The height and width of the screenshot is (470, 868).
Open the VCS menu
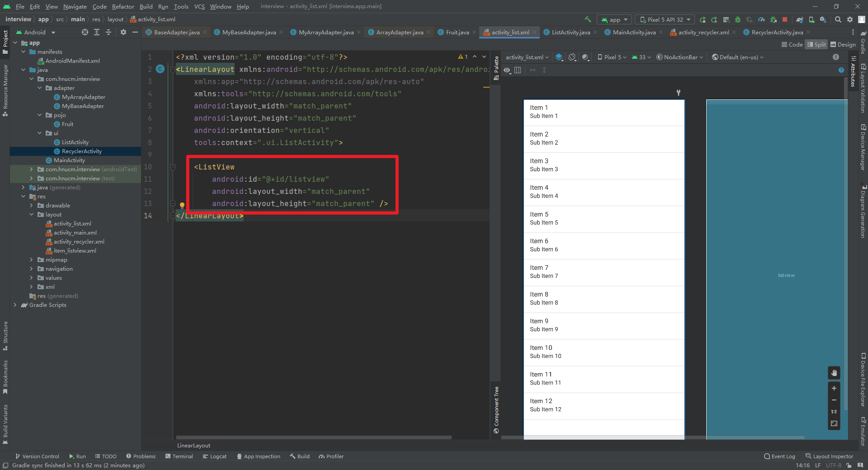point(199,6)
